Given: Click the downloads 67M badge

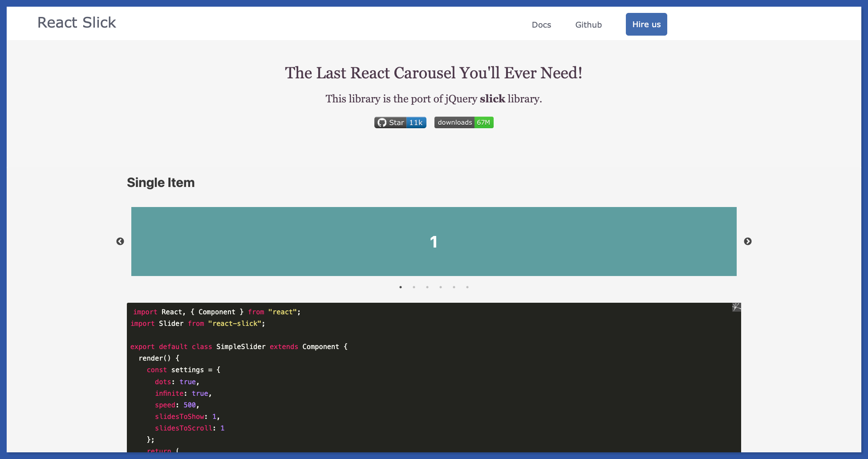Looking at the screenshot, I should click(x=464, y=122).
